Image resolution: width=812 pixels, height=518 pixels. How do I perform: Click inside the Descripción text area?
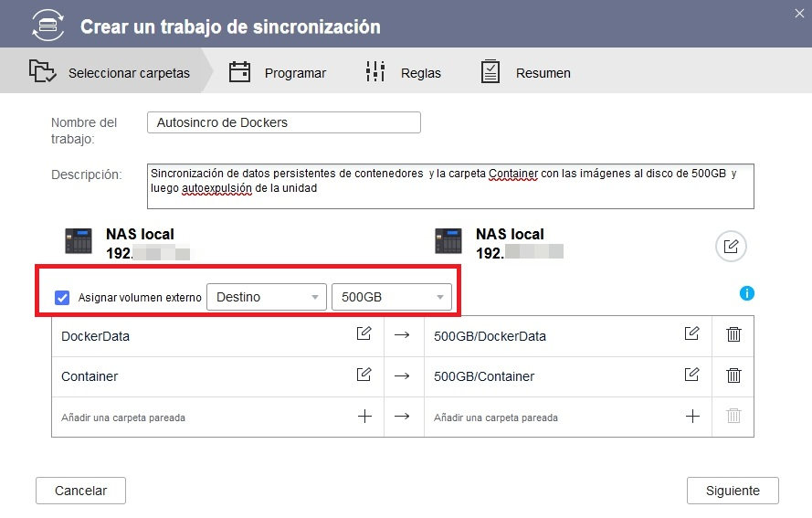(449, 186)
